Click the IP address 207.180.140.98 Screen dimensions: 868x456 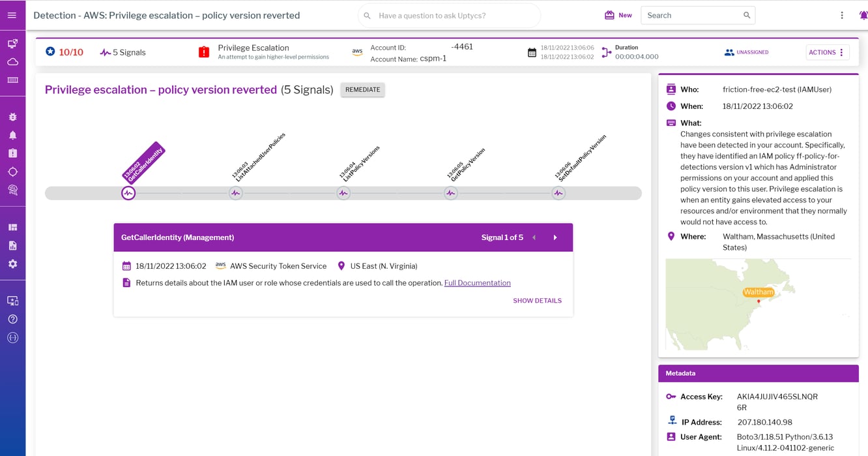point(765,422)
